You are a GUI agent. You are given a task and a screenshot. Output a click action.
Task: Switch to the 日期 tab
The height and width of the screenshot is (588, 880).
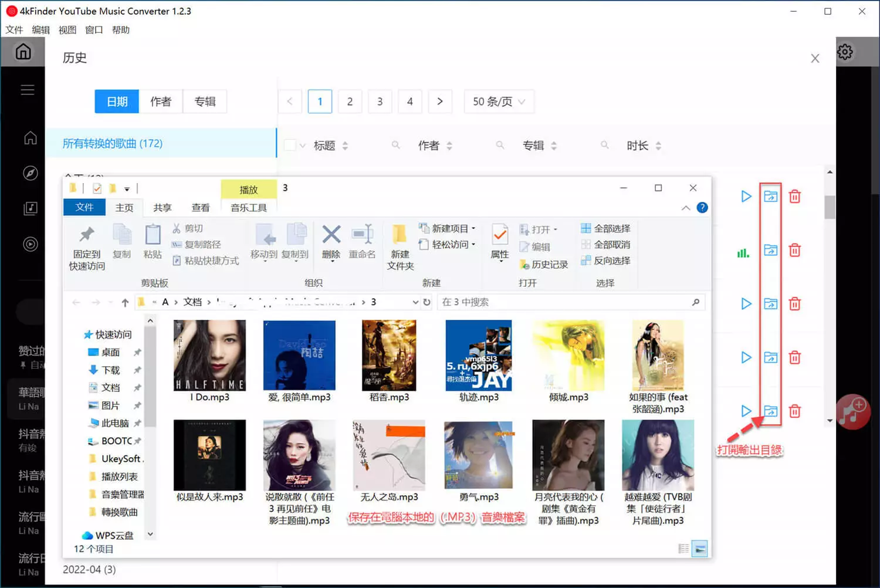(117, 102)
